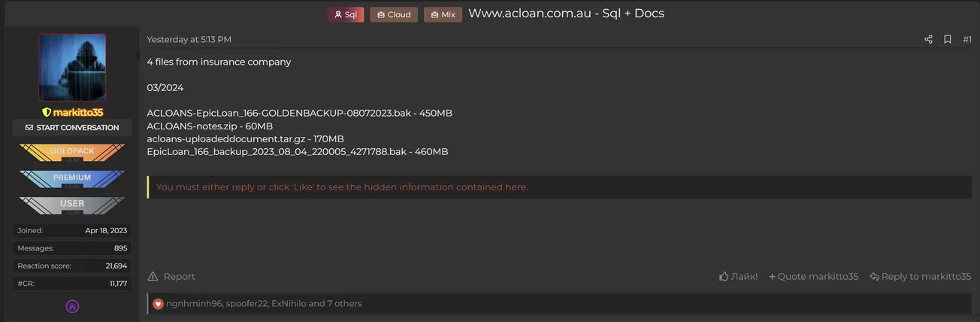This screenshot has width=980, height=322.
Task: Report this post
Action: tap(171, 276)
